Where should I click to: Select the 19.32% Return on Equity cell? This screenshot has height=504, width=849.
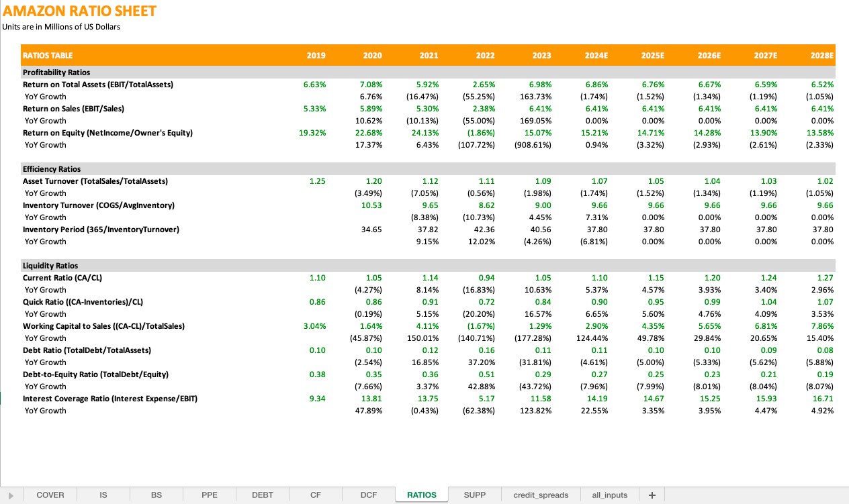(313, 133)
